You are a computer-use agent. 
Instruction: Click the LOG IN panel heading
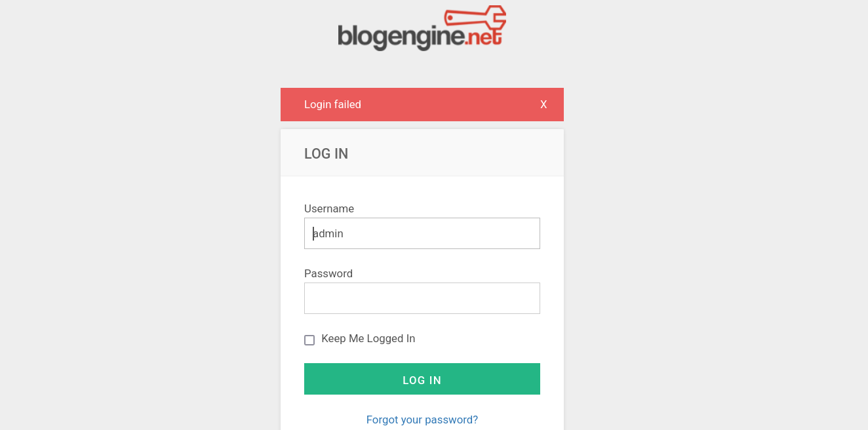point(326,153)
